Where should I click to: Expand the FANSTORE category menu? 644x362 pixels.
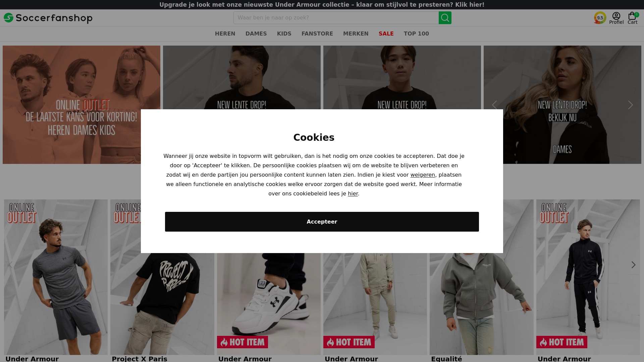[317, 34]
